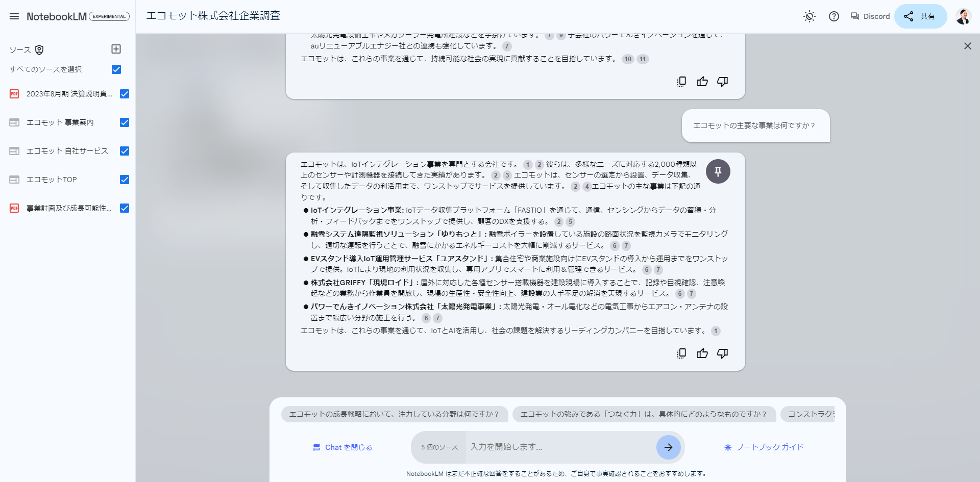Open the help question mark icon
Image resolution: width=980 pixels, height=482 pixels.
point(834,16)
